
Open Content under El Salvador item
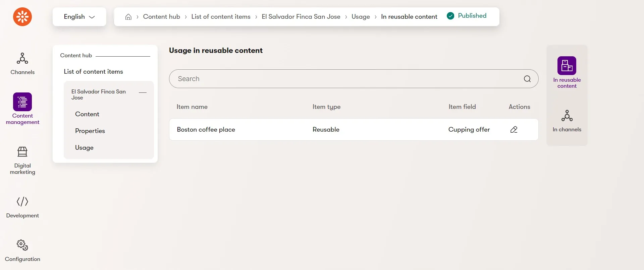[x=87, y=114]
